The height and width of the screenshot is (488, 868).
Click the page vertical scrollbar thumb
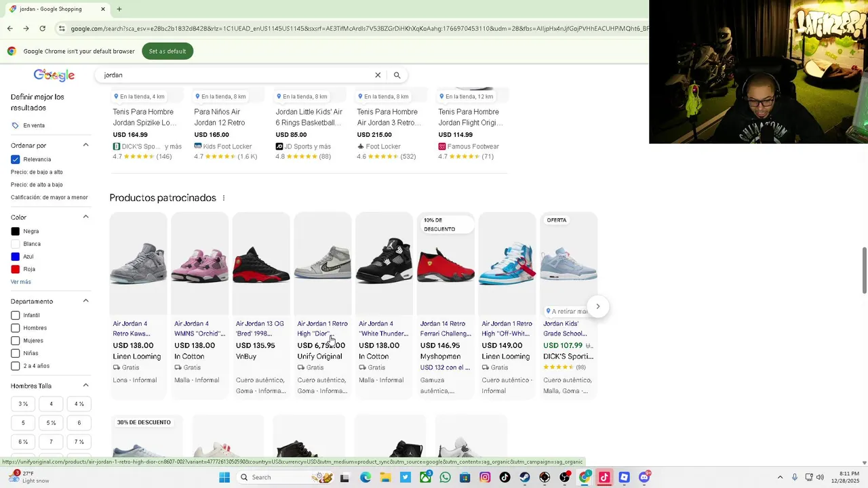tap(864, 270)
